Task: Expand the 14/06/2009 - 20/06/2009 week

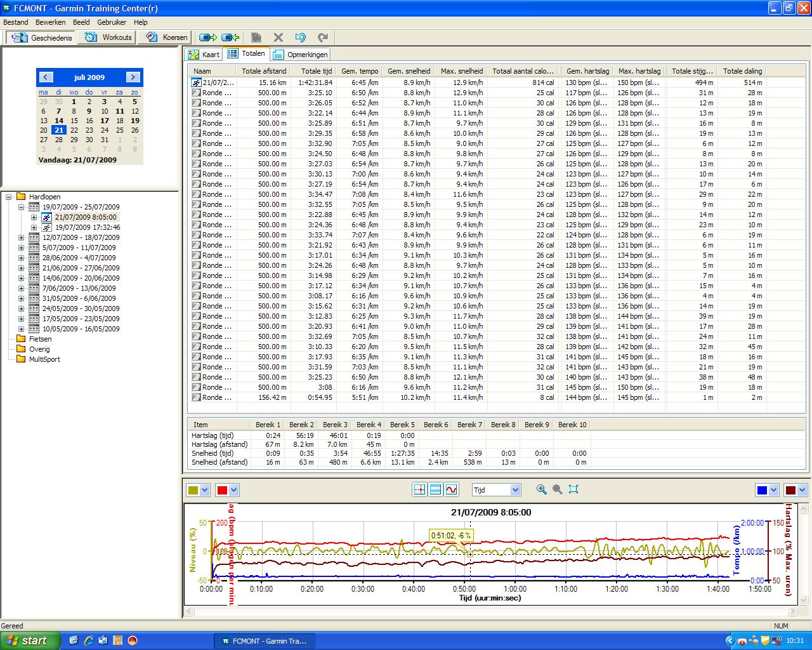Action: [x=21, y=278]
